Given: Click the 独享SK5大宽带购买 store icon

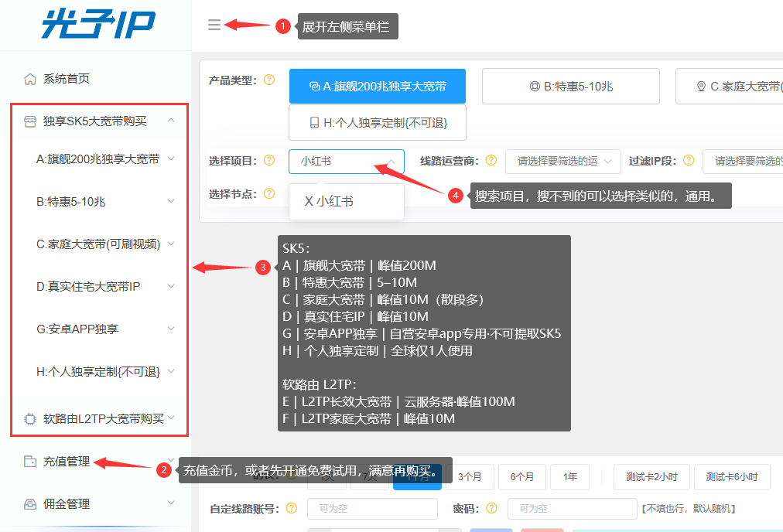Looking at the screenshot, I should [30, 121].
